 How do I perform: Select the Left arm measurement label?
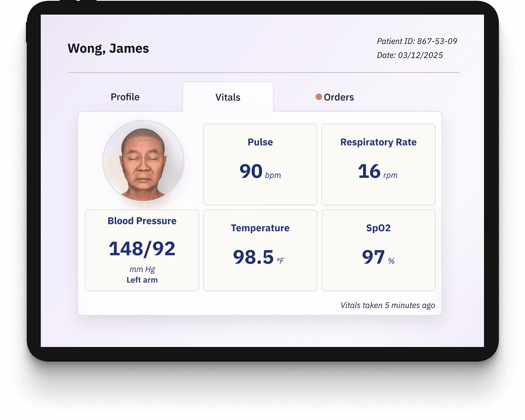click(x=142, y=280)
